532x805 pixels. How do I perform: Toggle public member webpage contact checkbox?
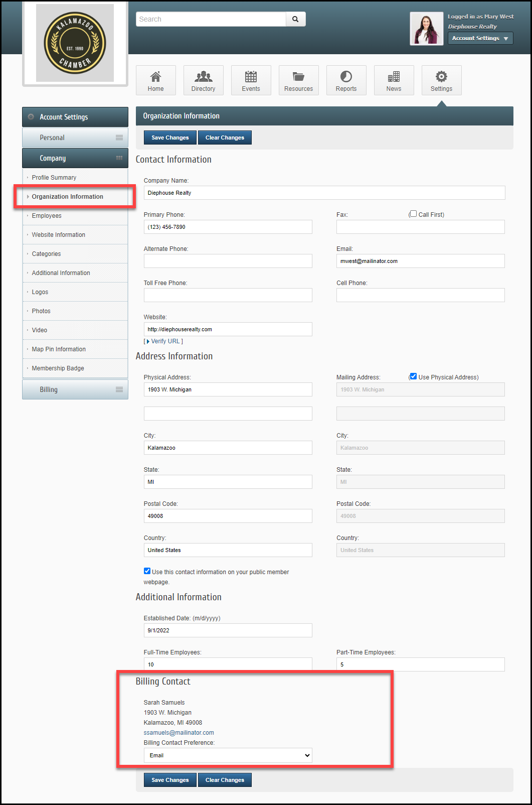click(x=147, y=571)
